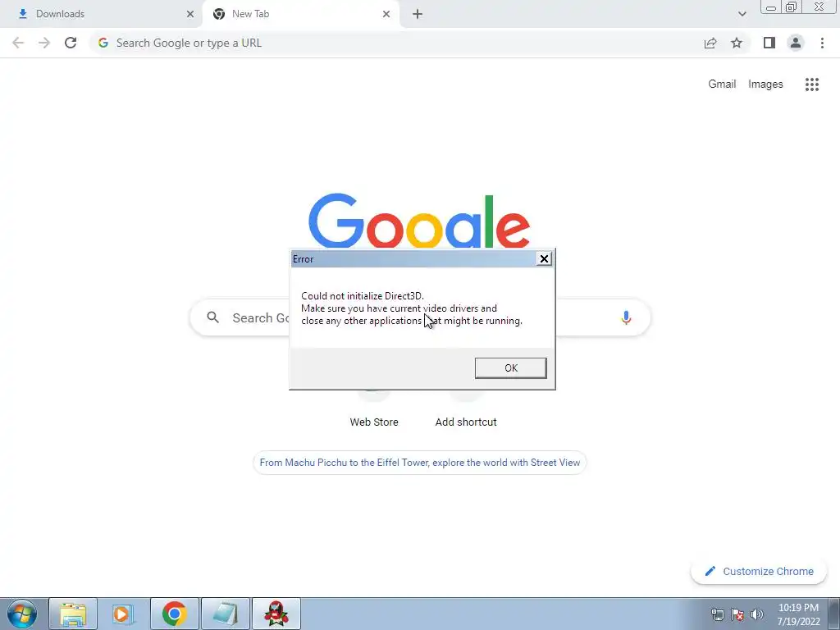Click the Error dialog title bar
840x630 pixels.
coord(413,258)
